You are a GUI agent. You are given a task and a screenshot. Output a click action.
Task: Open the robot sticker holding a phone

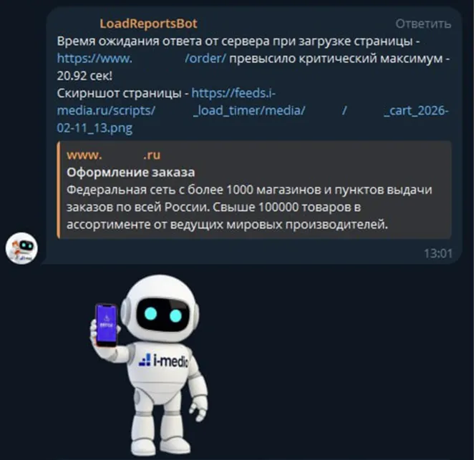pyautogui.click(x=150, y=364)
